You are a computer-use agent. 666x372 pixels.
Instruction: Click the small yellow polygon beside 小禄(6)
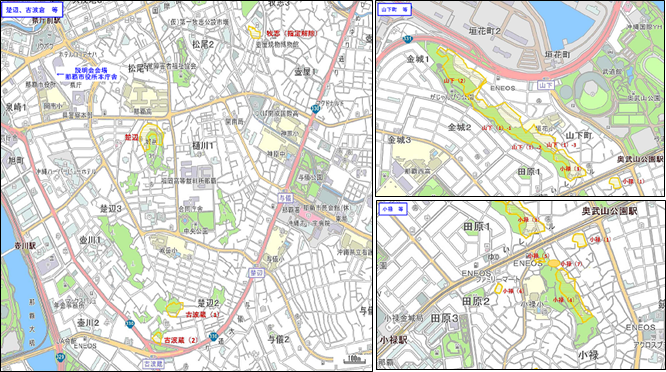coord(498,288)
